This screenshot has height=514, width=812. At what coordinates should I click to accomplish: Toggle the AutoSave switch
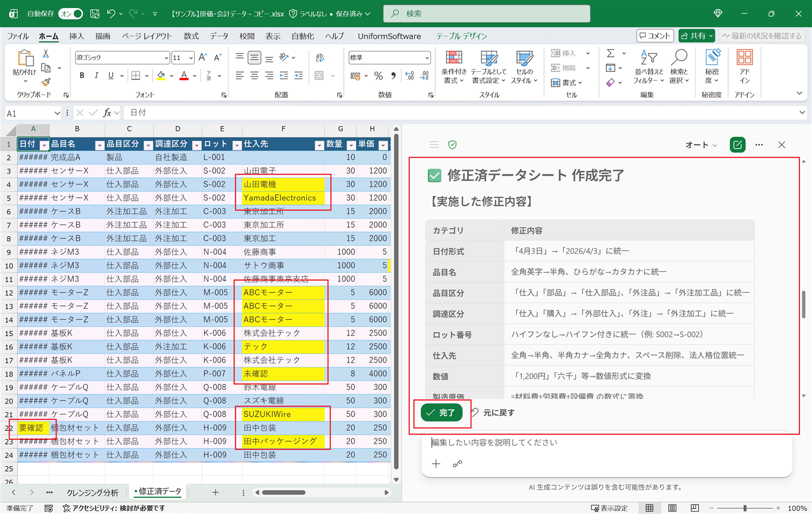point(71,14)
